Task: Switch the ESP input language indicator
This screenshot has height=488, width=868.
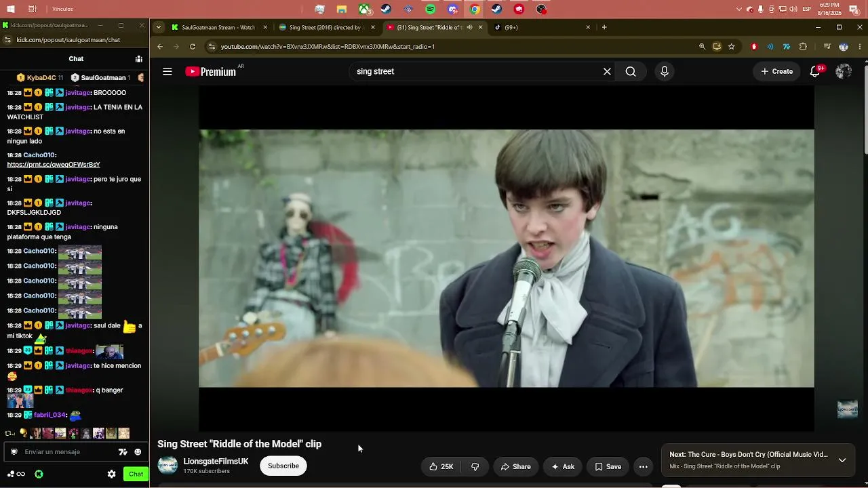Action: click(807, 9)
